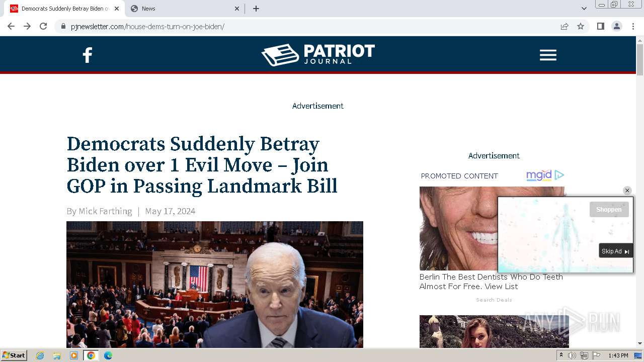The width and height of the screenshot is (644, 362).
Task: Show hidden system tray icons
Action: (x=561, y=355)
